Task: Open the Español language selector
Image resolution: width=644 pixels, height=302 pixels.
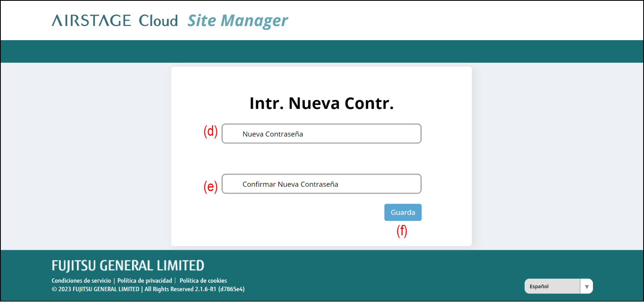Action: click(x=552, y=286)
